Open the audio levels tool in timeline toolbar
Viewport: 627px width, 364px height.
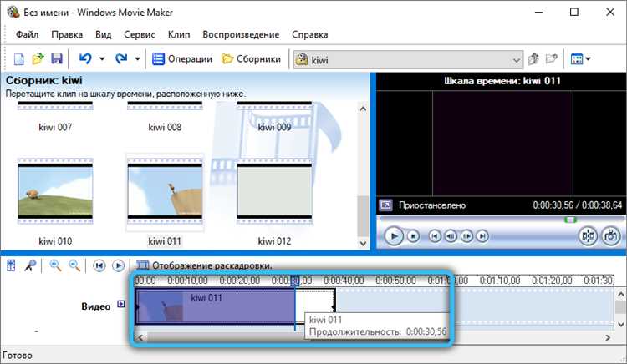pos(11,265)
